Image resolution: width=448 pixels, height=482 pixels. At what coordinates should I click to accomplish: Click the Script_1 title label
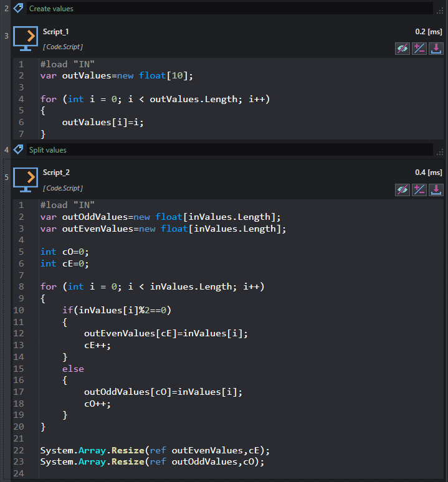[x=55, y=32]
